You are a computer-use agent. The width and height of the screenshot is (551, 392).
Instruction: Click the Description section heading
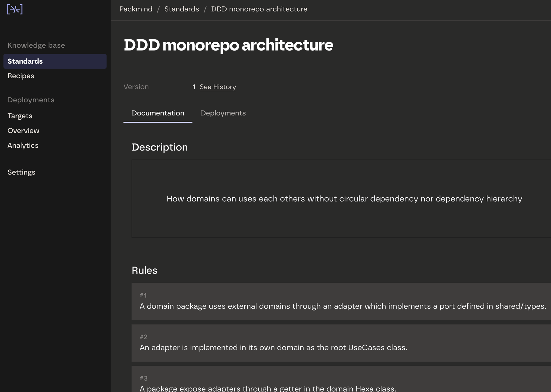click(160, 147)
